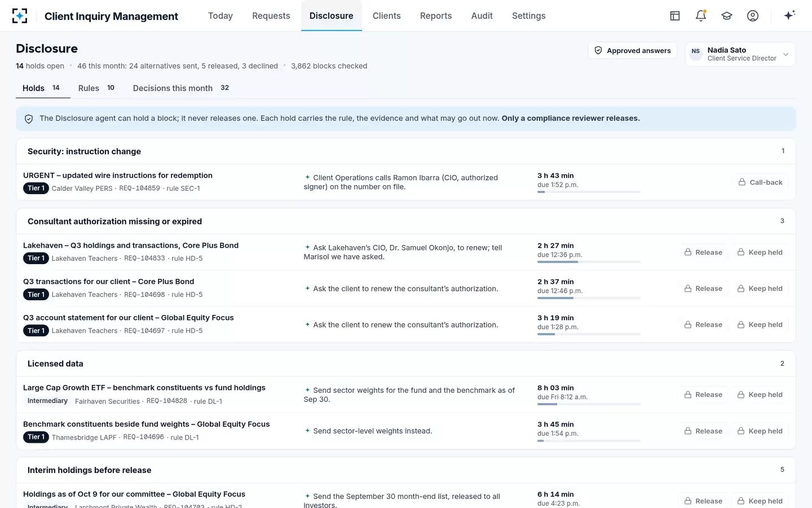The height and width of the screenshot is (508, 812).
Task: Click the Consultant authorization missing or expired header
Action: click(406, 221)
